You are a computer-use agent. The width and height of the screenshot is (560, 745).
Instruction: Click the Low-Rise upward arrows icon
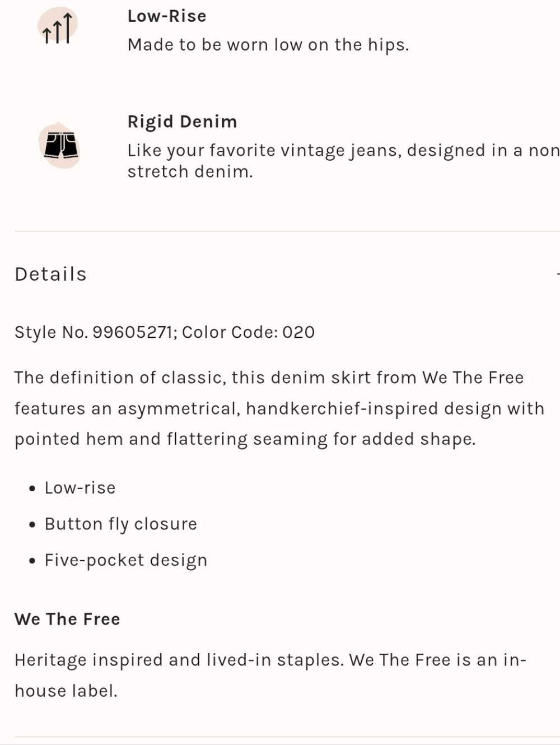click(x=58, y=27)
